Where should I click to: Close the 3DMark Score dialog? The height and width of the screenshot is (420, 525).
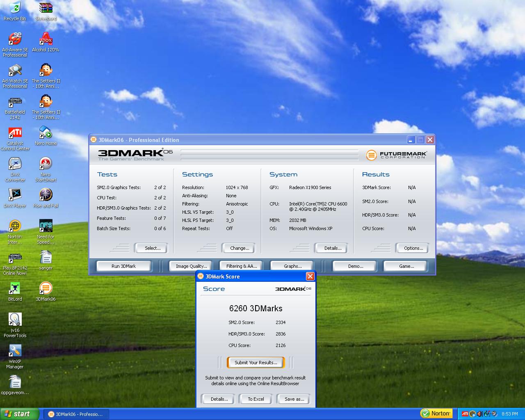pyautogui.click(x=310, y=276)
